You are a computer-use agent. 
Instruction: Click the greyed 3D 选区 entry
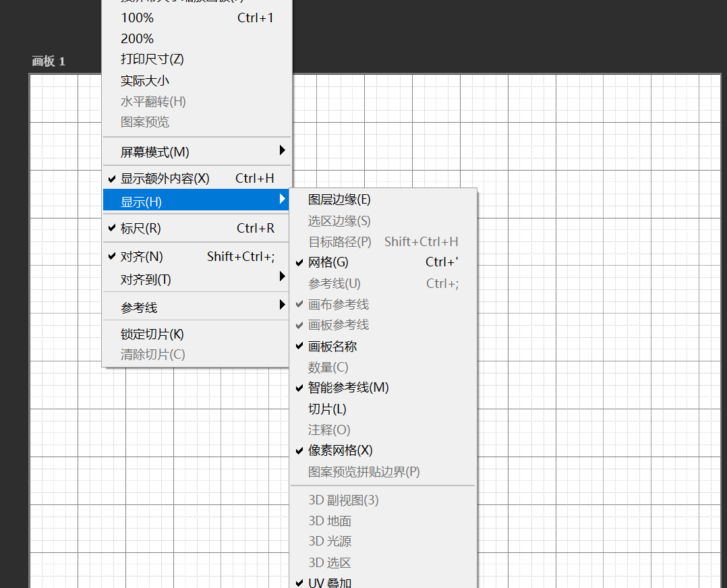click(x=384, y=562)
